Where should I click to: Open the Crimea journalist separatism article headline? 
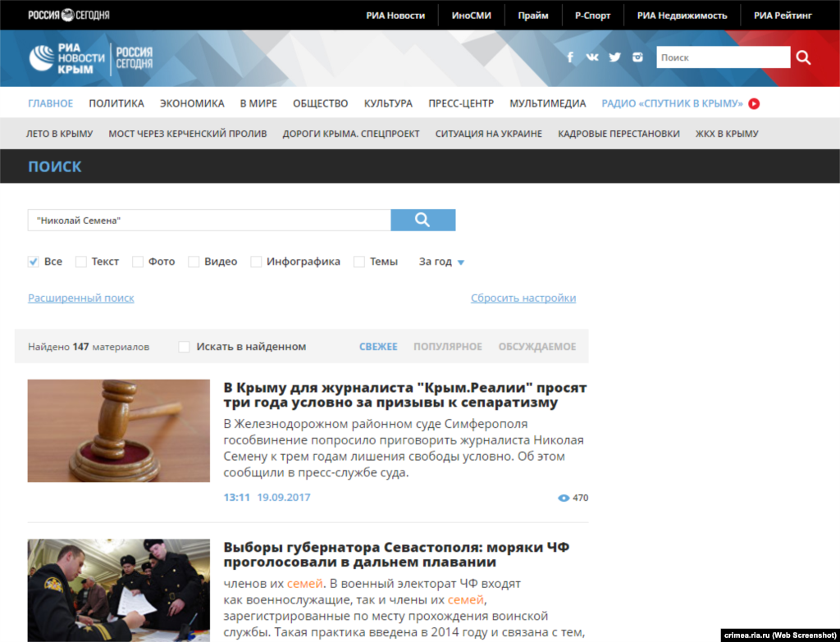(x=404, y=394)
